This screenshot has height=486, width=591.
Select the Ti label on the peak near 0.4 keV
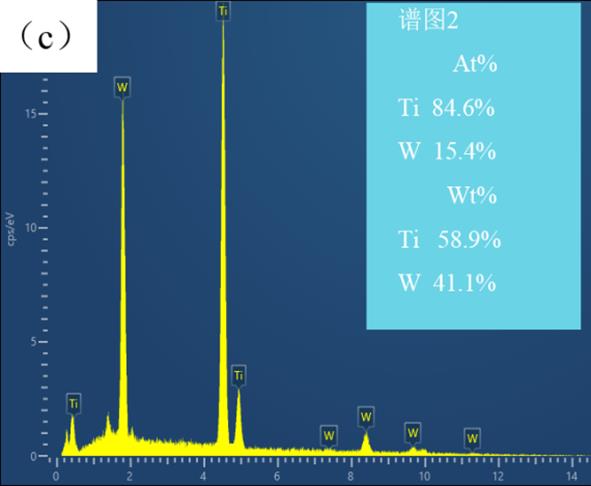[x=73, y=404]
